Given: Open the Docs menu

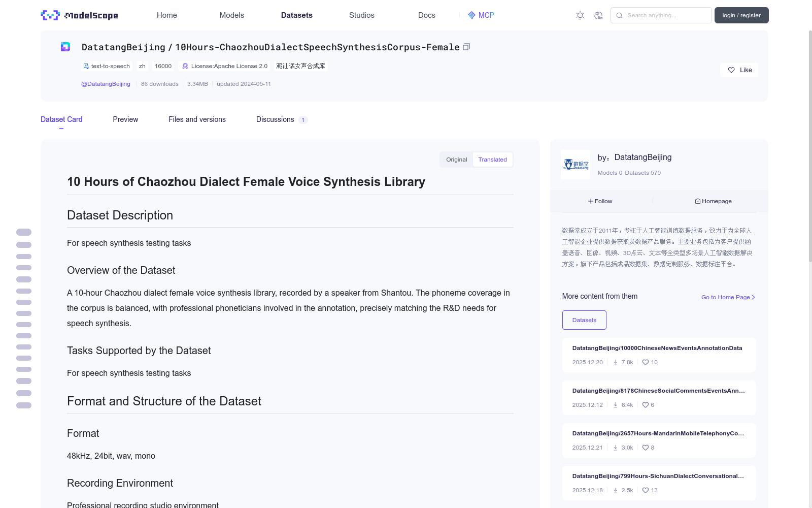Looking at the screenshot, I should pos(427,15).
